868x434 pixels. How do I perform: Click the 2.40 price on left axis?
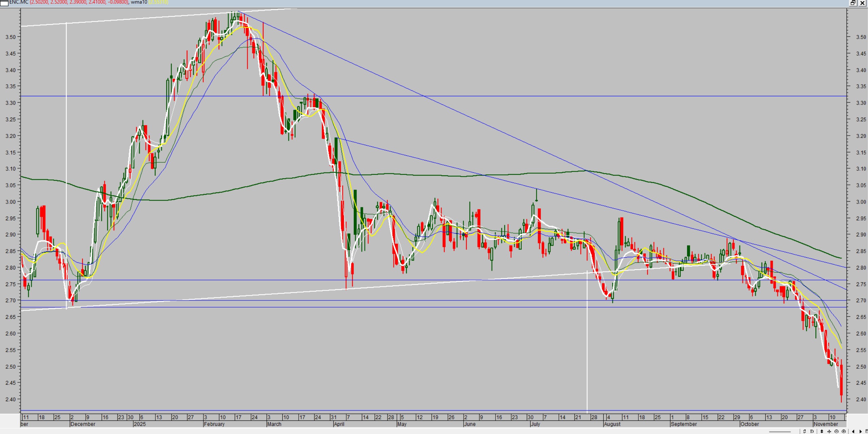click(x=10, y=399)
